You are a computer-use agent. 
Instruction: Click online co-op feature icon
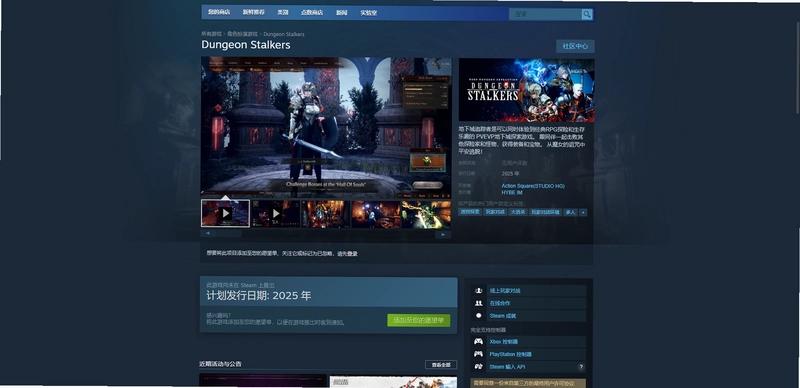coord(479,303)
